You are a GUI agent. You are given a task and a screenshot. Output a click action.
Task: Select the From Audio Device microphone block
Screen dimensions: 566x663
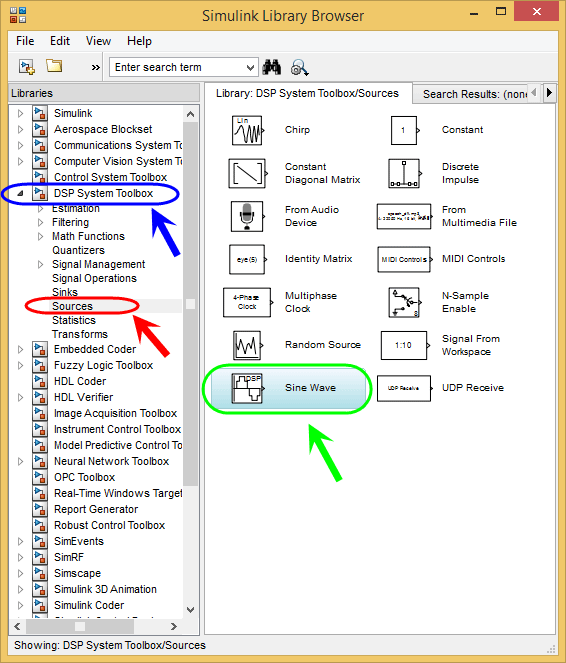(x=248, y=216)
